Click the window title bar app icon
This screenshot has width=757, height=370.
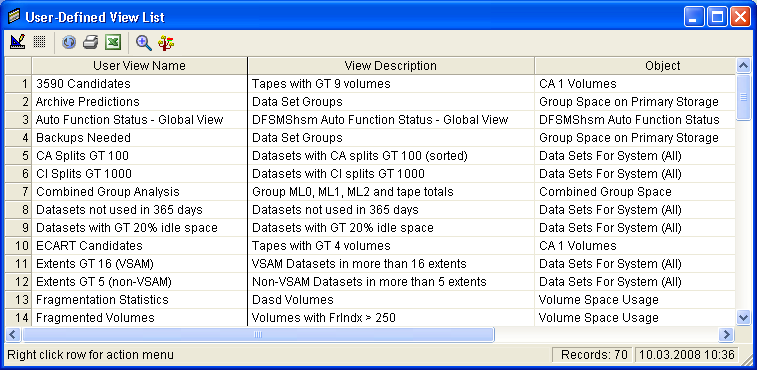click(14, 17)
